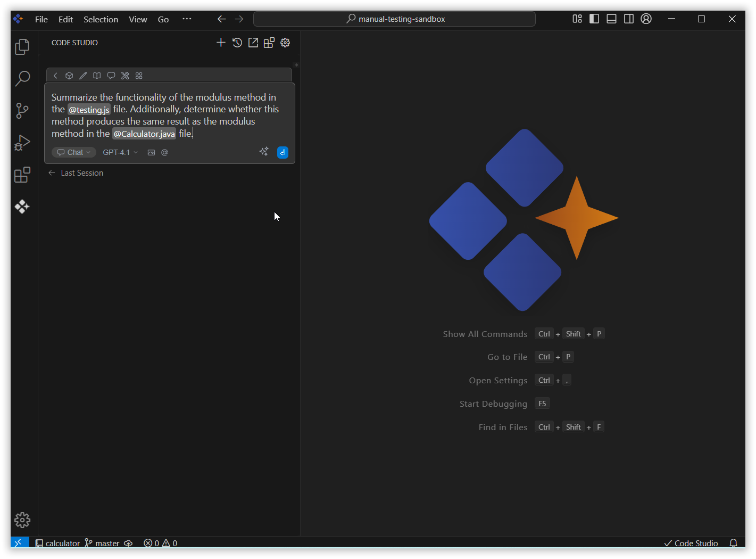Enhance prompt with the sparkle icon

(x=264, y=152)
